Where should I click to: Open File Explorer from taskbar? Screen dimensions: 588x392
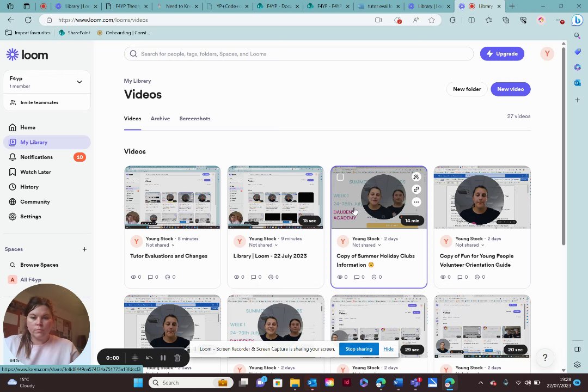tap(295, 383)
